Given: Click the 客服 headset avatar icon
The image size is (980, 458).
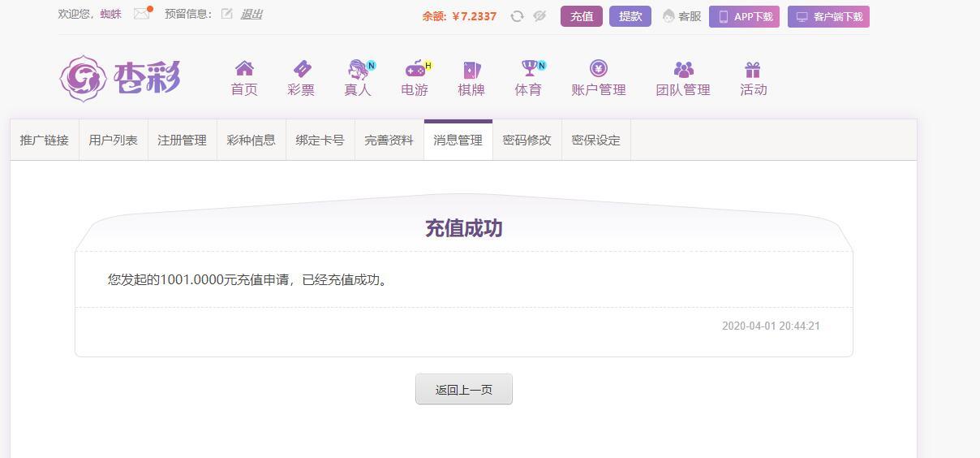Looking at the screenshot, I should point(668,16).
